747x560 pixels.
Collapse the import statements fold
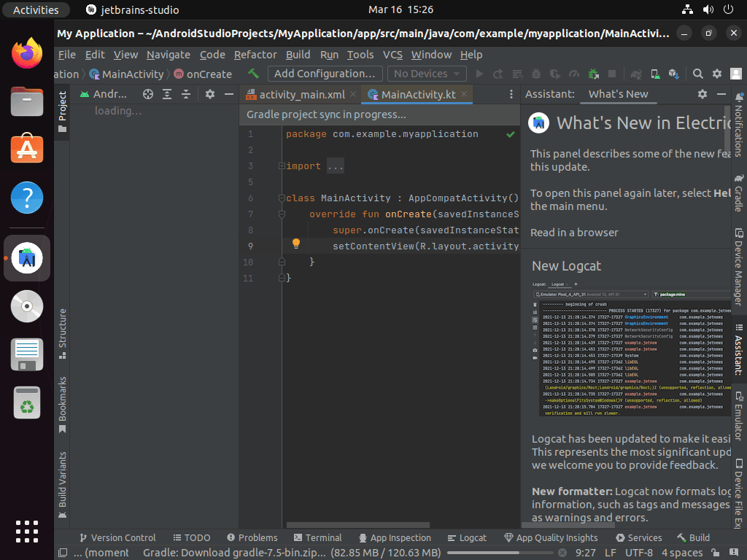click(280, 166)
